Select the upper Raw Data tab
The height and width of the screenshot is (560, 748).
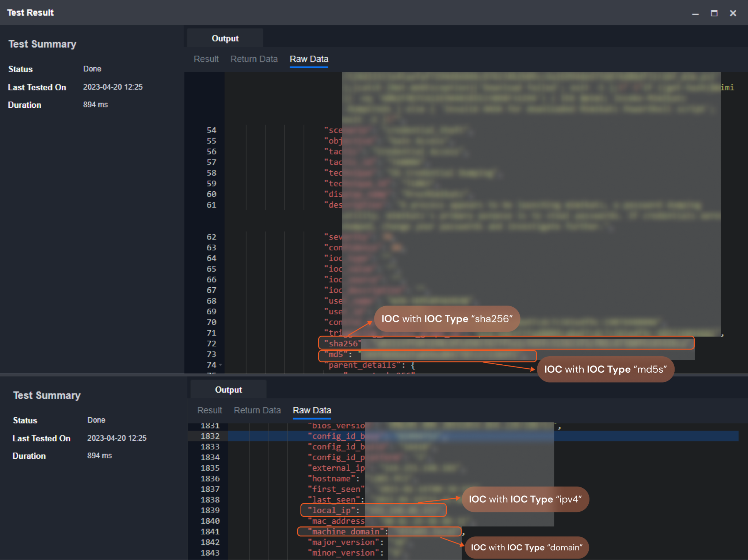point(309,59)
